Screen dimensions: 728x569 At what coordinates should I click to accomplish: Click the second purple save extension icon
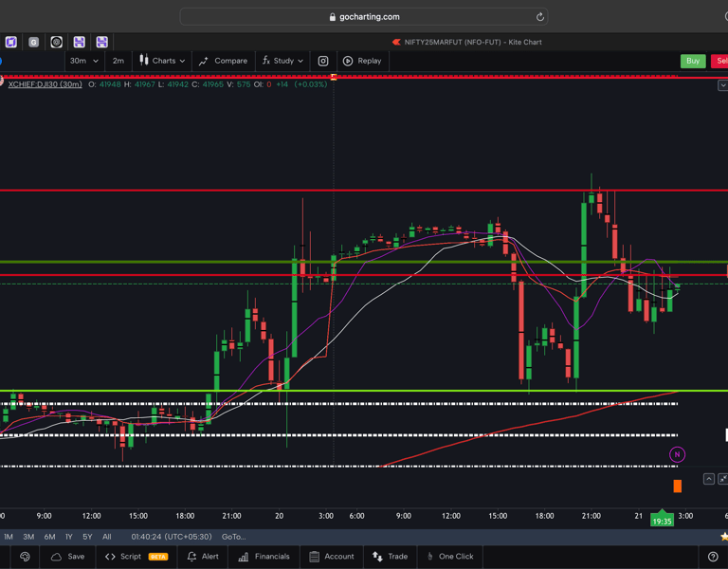[x=101, y=43]
